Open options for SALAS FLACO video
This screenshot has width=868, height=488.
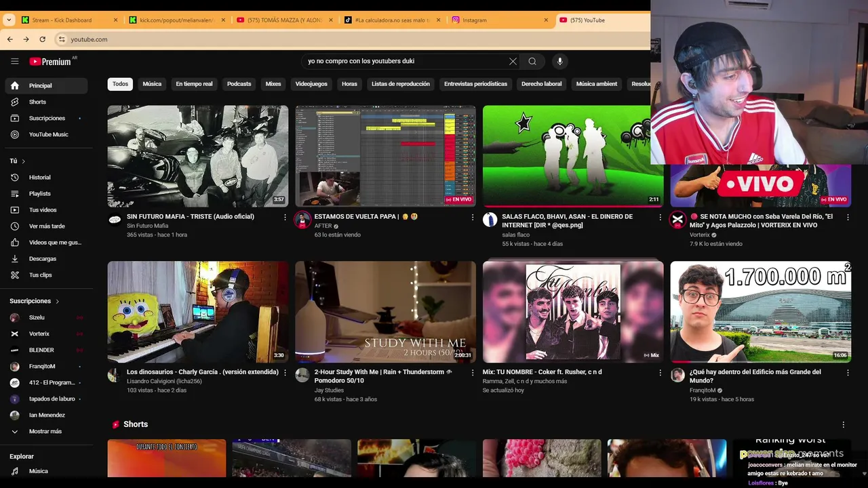(x=660, y=217)
